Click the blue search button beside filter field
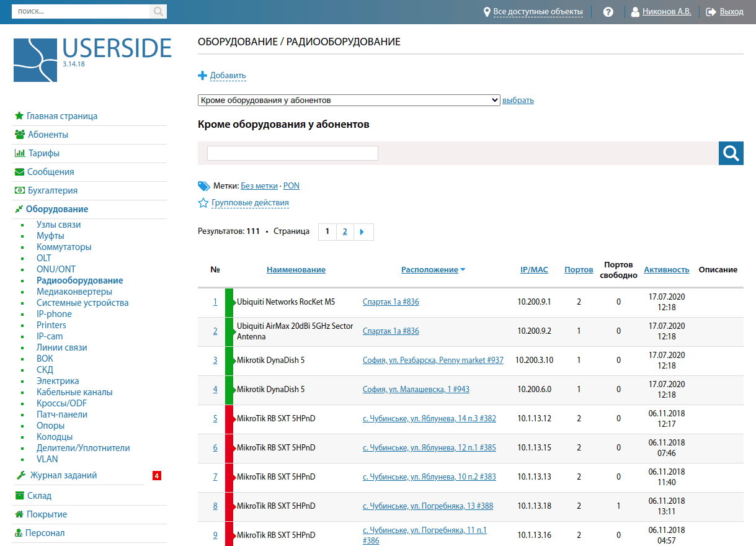 pyautogui.click(x=731, y=153)
